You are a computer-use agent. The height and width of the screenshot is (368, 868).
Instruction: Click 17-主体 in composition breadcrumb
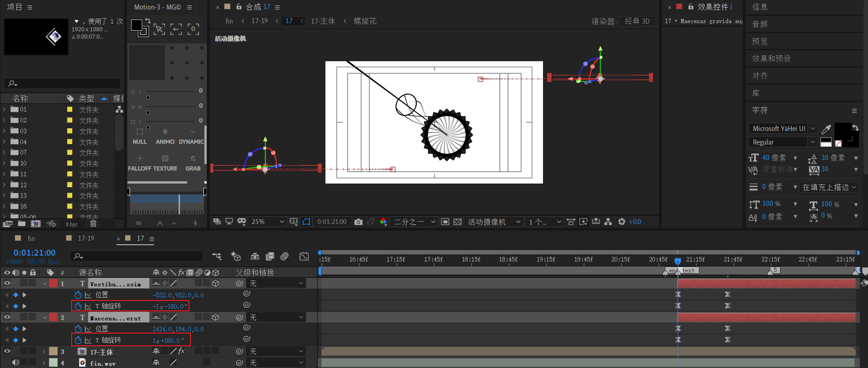pyautogui.click(x=323, y=21)
